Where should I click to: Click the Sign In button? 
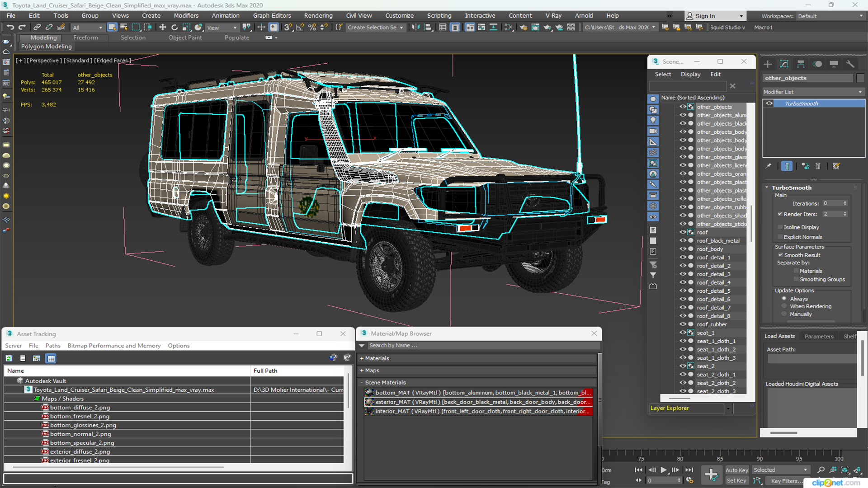714,16
